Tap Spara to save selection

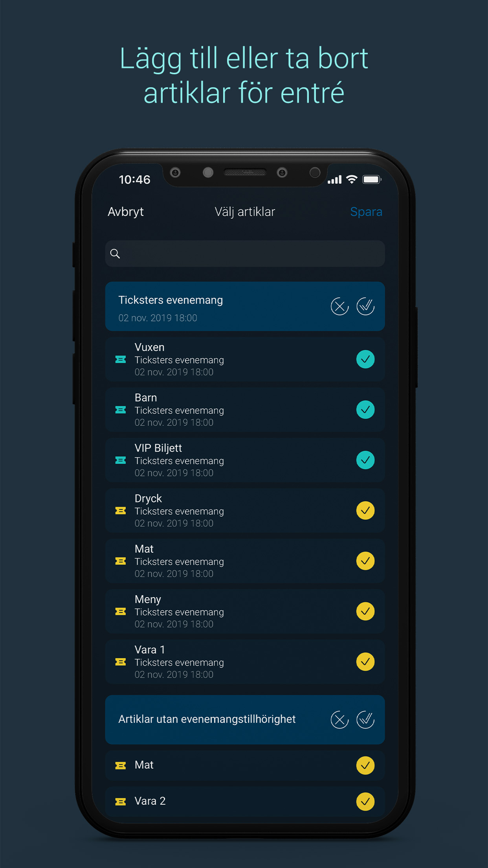[x=366, y=212]
